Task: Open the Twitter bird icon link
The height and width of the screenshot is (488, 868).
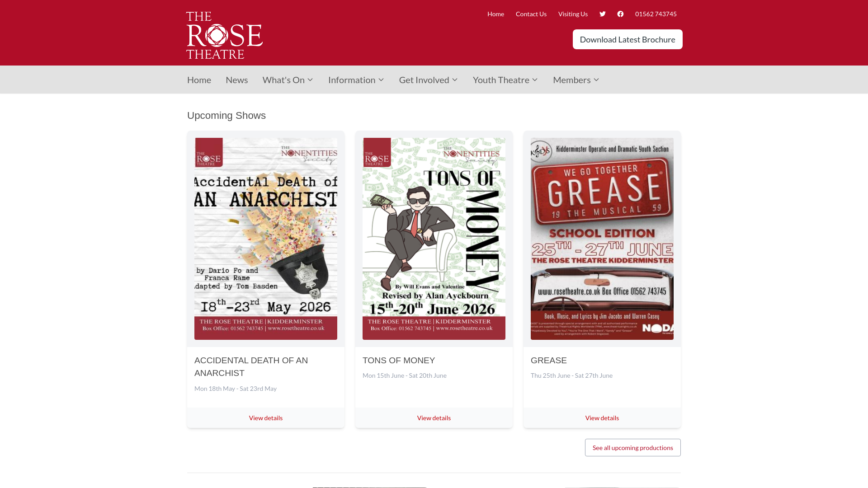Action: pos(603,14)
